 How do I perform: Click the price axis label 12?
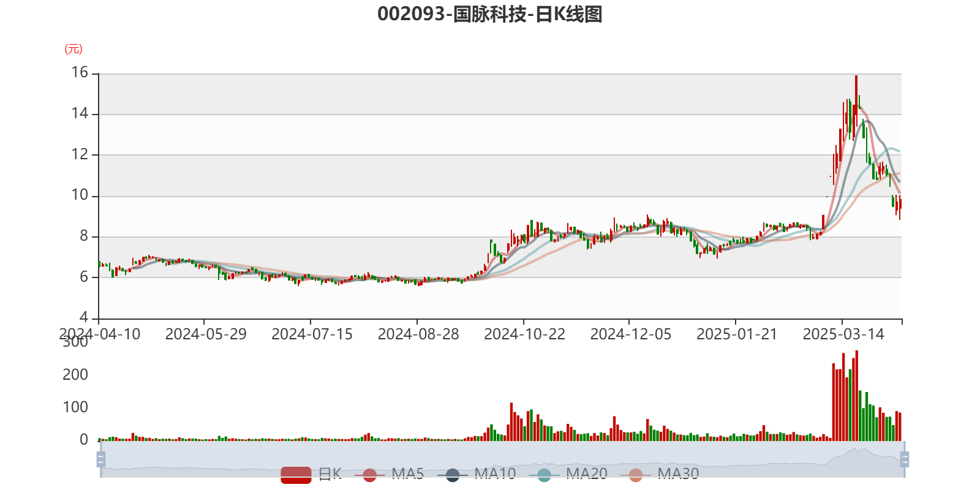point(80,154)
